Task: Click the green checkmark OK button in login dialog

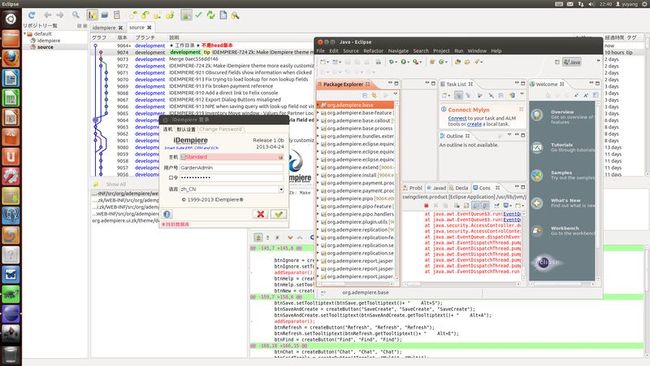Action: (x=279, y=214)
